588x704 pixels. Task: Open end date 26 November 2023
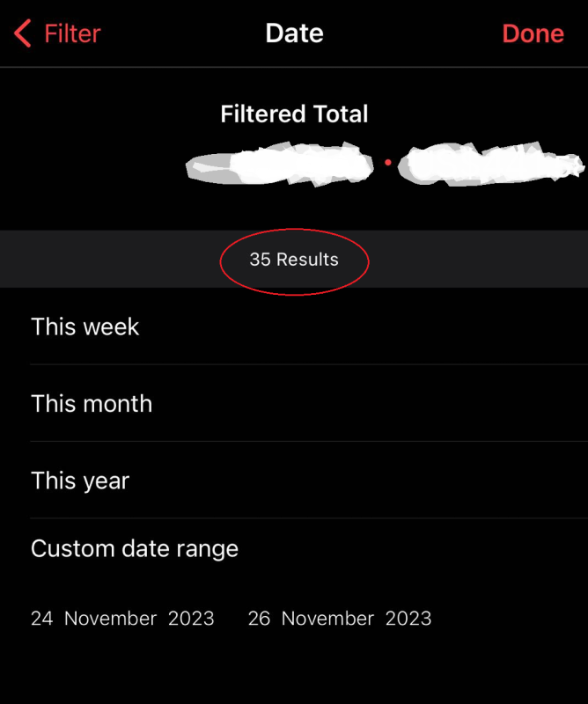(340, 619)
